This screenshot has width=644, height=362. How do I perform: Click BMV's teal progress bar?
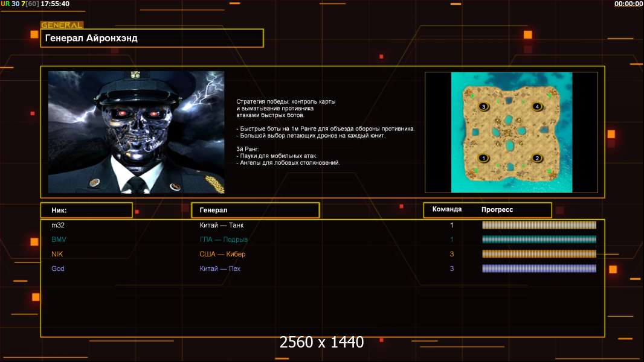pyautogui.click(x=539, y=240)
